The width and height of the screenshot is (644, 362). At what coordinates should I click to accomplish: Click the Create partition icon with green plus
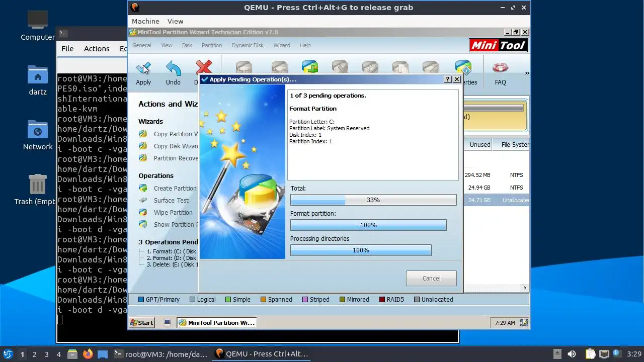310,67
